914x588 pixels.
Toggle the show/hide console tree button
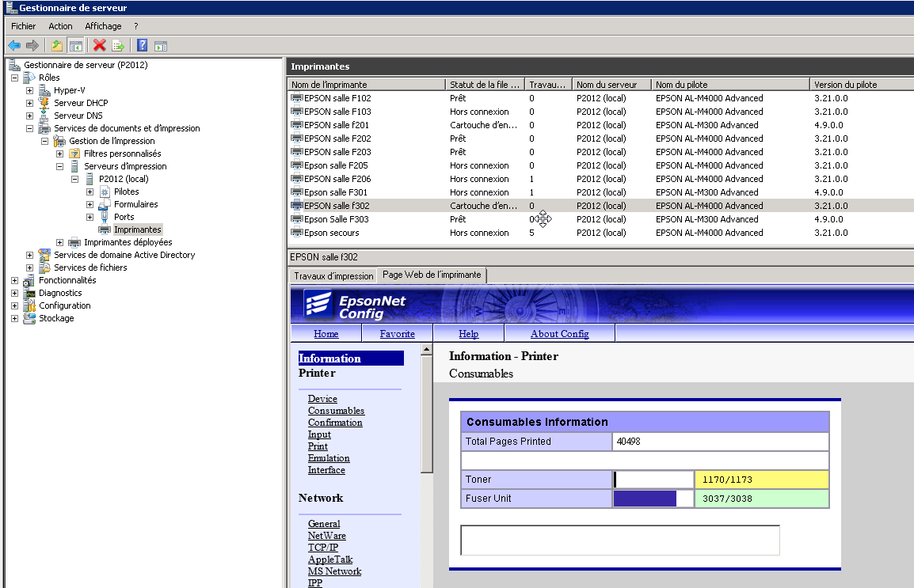[75, 46]
